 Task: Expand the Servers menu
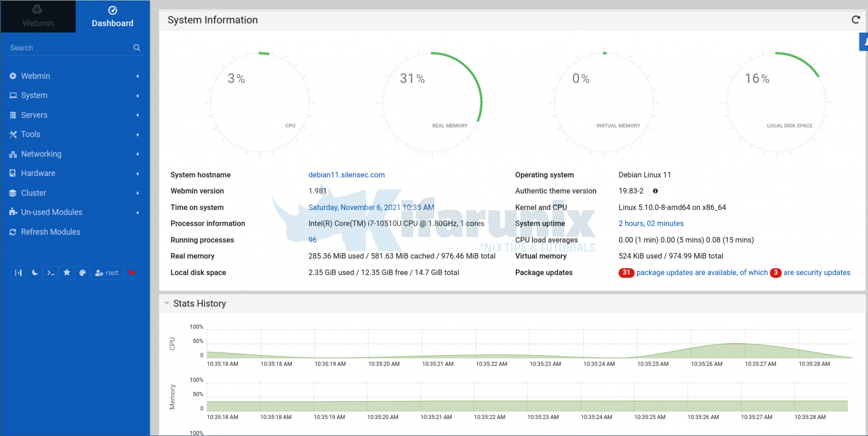point(33,115)
